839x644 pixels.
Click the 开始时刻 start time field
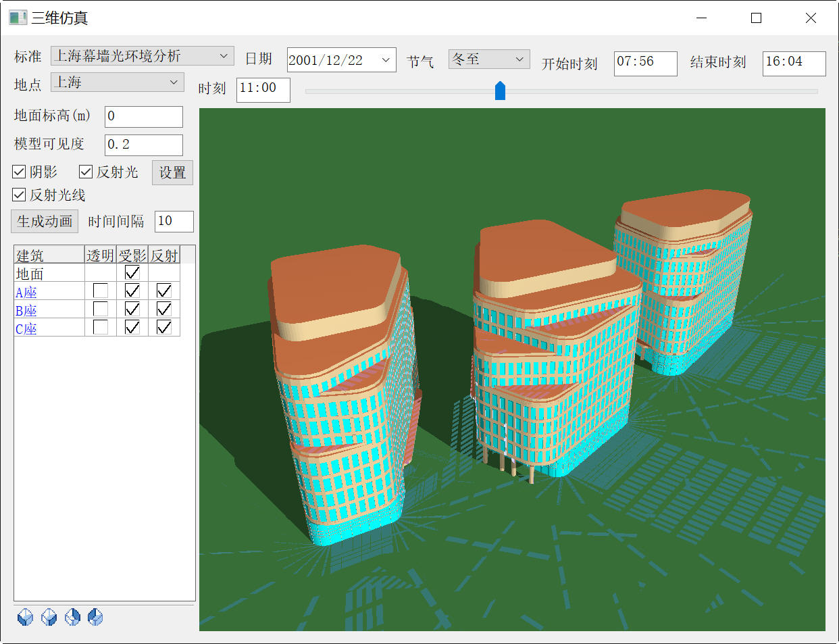[645, 64]
